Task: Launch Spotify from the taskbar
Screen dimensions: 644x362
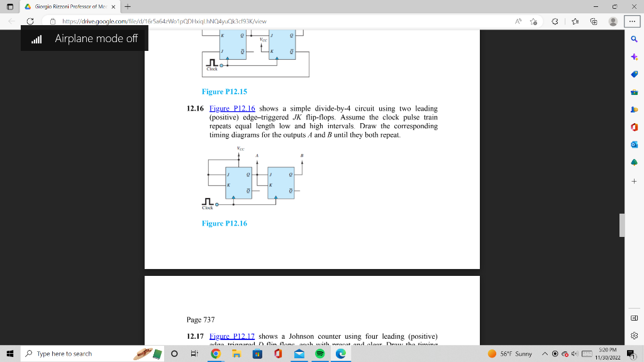Action: click(320, 353)
